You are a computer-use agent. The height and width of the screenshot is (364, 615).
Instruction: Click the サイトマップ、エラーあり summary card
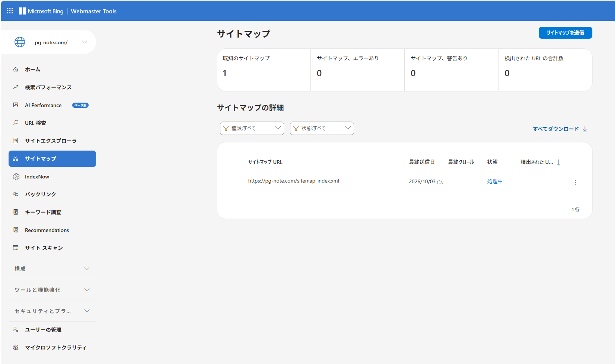click(x=357, y=70)
